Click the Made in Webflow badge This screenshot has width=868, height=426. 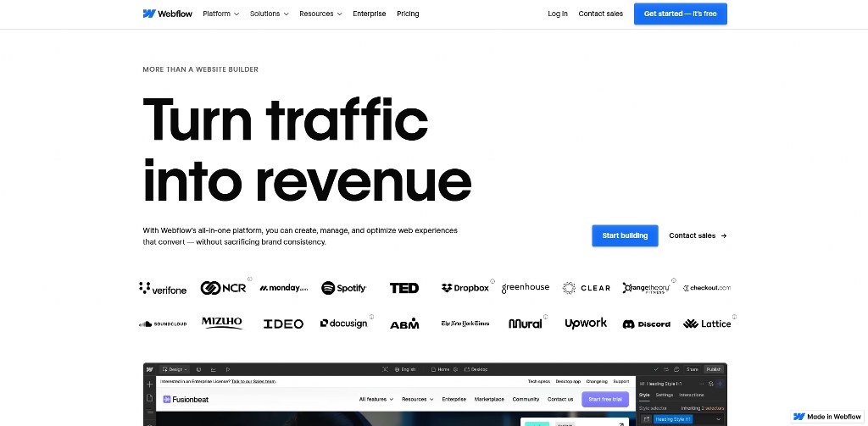827,418
